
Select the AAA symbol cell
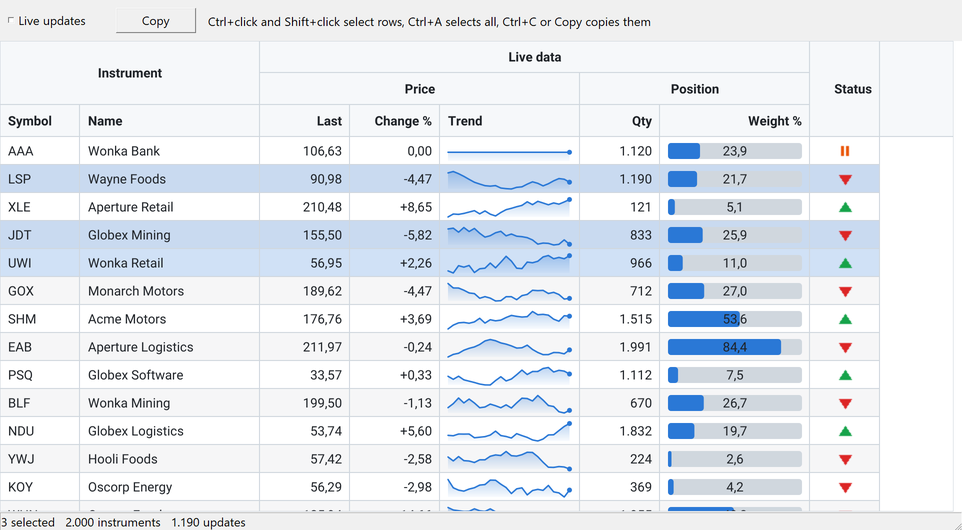(40, 151)
